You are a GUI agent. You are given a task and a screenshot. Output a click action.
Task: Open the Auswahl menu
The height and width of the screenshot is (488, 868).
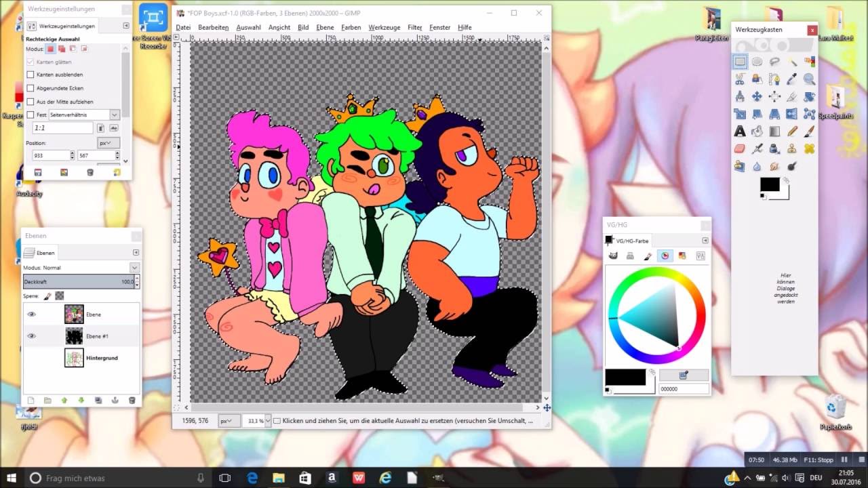248,27
